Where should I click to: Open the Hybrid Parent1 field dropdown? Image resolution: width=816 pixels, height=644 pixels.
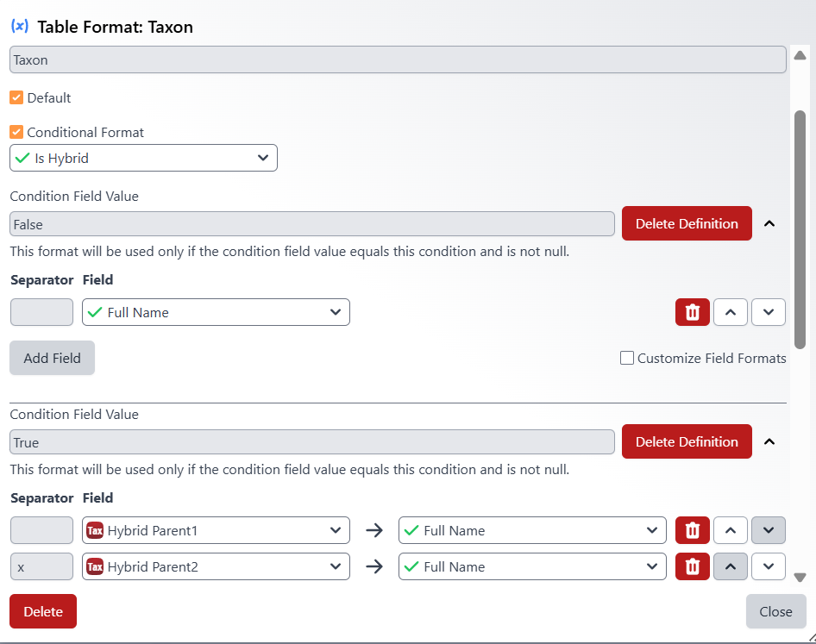(x=216, y=530)
